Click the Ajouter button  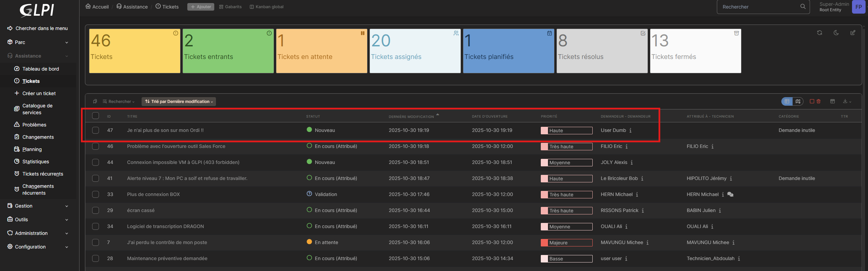click(x=201, y=7)
